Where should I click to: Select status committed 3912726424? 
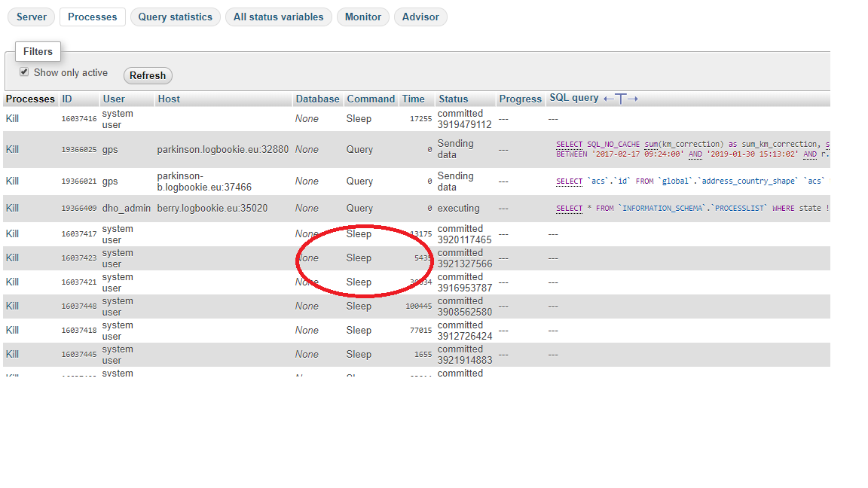pos(464,331)
